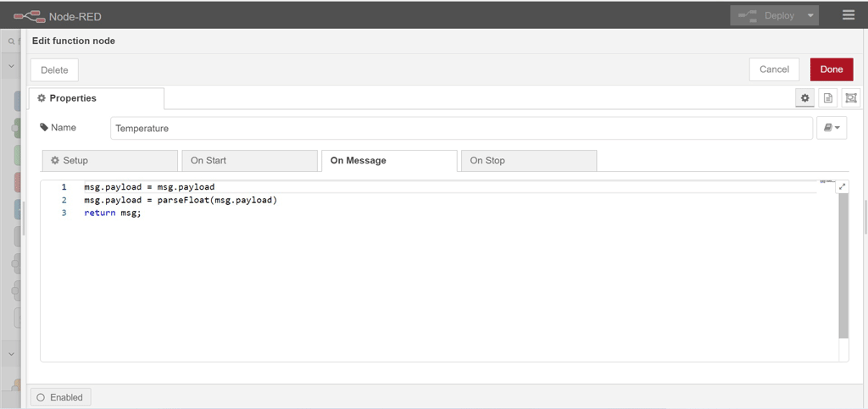
Task: Open the node properties gear icon
Action: [805, 98]
